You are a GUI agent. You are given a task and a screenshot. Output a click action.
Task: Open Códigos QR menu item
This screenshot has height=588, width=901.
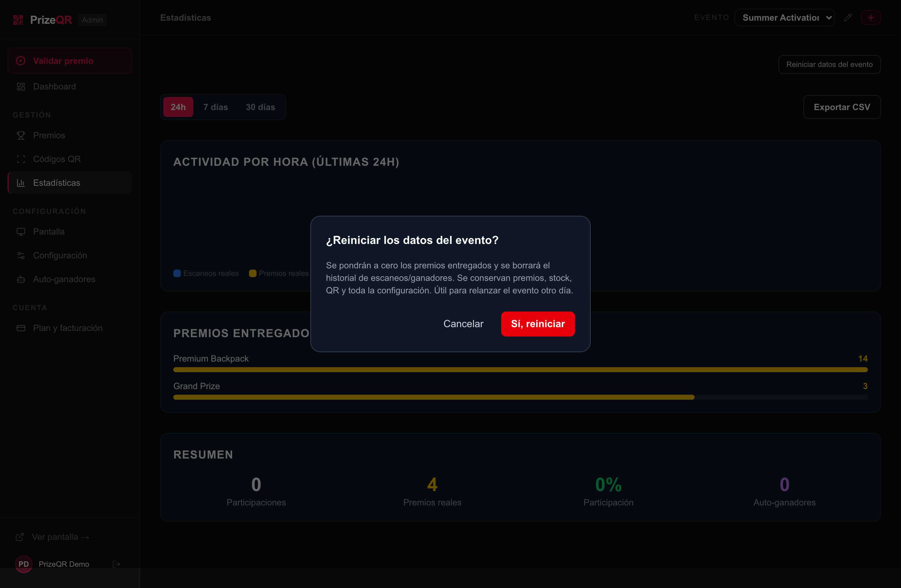(70, 159)
